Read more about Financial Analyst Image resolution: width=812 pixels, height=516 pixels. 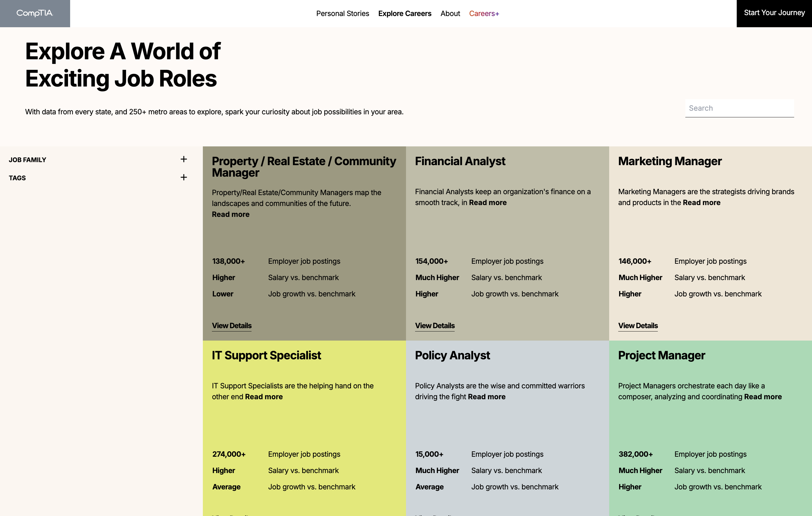click(x=487, y=202)
